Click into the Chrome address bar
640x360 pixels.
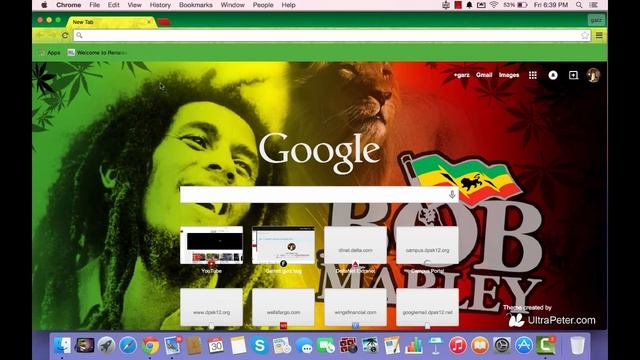(331, 36)
